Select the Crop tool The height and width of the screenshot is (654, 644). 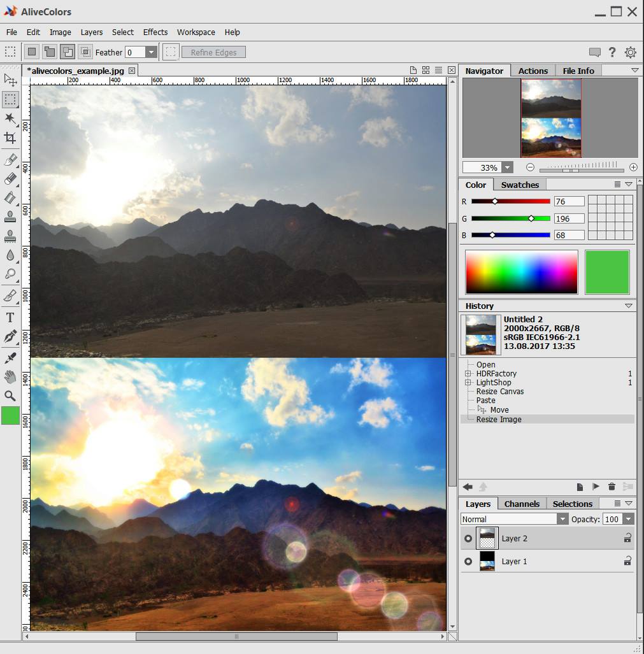pyautogui.click(x=10, y=138)
